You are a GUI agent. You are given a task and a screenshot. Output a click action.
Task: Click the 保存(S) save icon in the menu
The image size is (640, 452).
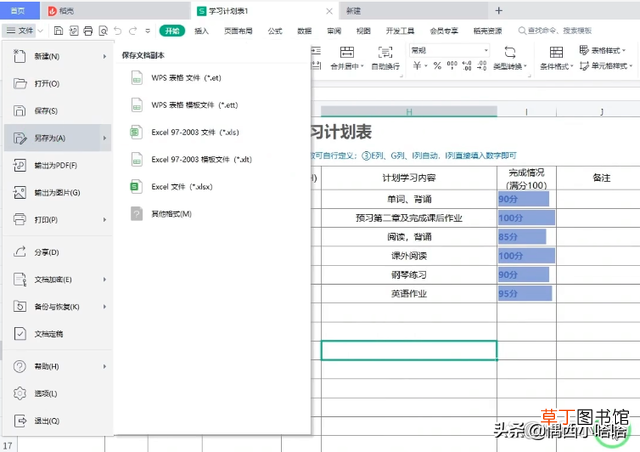[19, 111]
